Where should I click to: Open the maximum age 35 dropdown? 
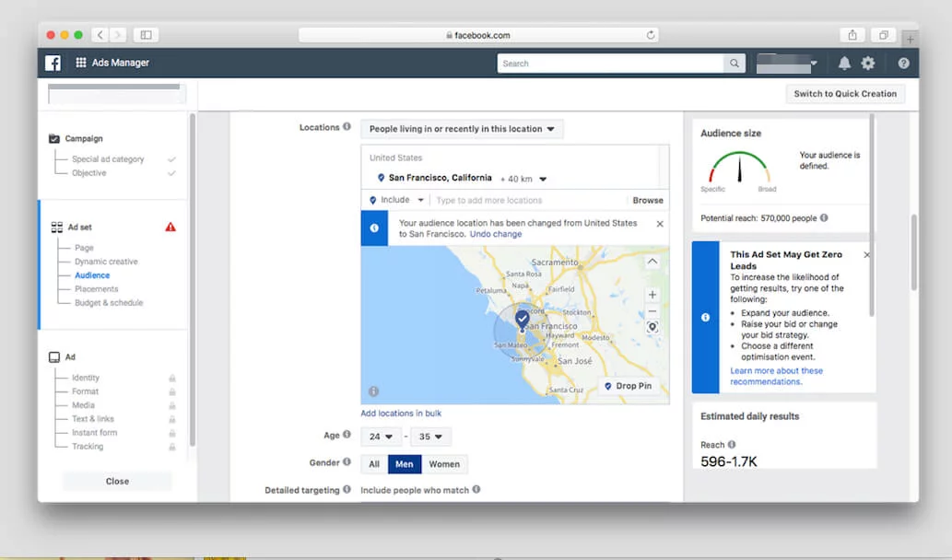pos(430,437)
